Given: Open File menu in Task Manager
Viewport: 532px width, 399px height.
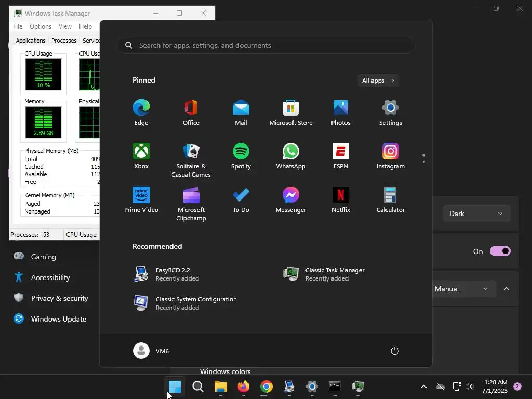Looking at the screenshot, I should click(18, 26).
